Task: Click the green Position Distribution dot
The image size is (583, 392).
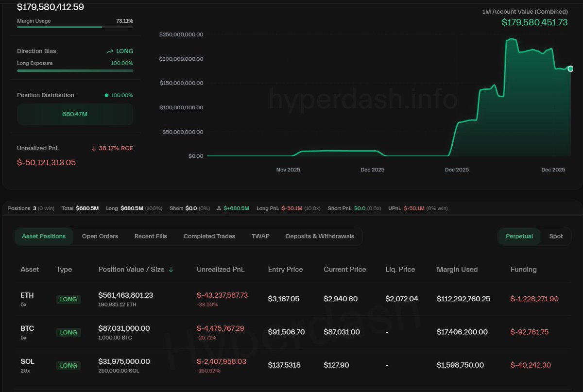Action: [x=106, y=95]
